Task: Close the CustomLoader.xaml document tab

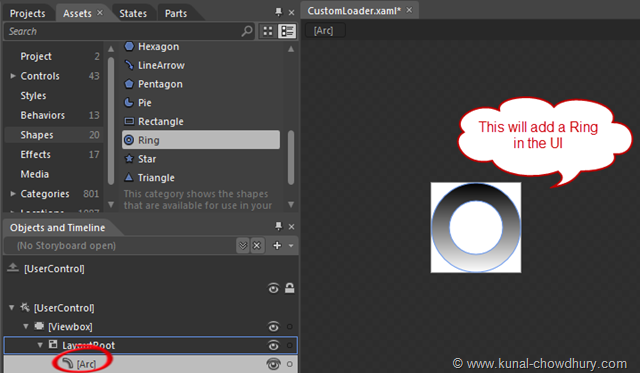Action: 409,10
